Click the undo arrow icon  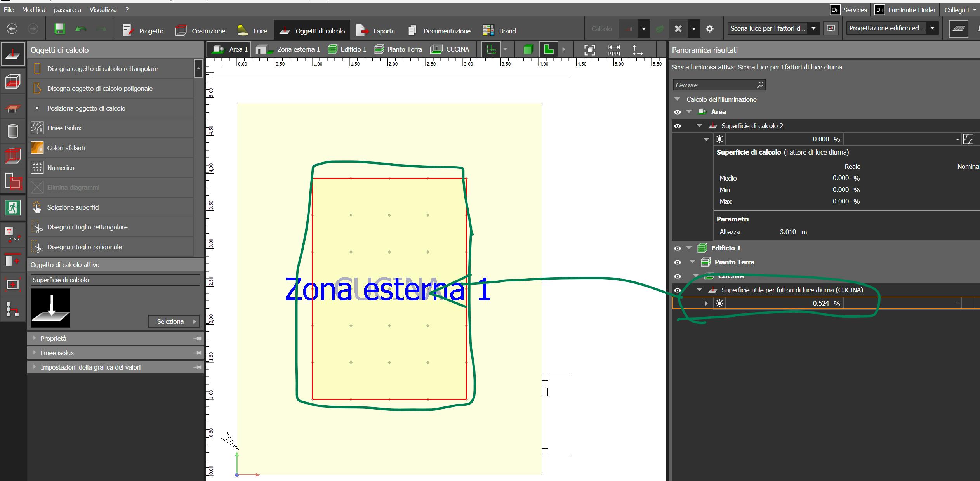click(81, 29)
